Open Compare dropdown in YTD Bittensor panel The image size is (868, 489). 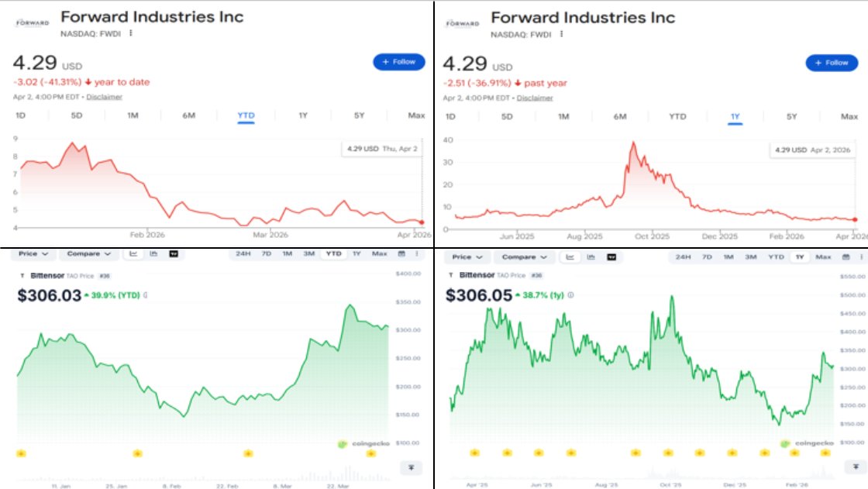[88, 253]
